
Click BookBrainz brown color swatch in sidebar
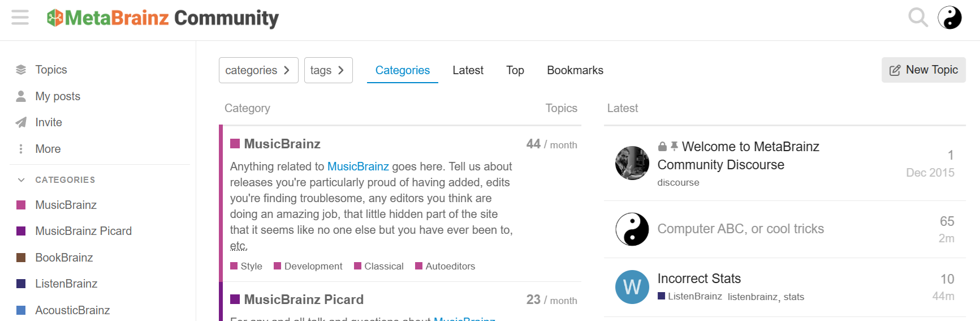(x=21, y=258)
